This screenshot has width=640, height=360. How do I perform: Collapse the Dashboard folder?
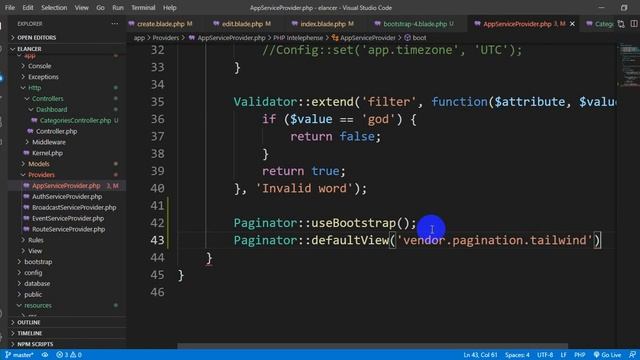point(51,110)
